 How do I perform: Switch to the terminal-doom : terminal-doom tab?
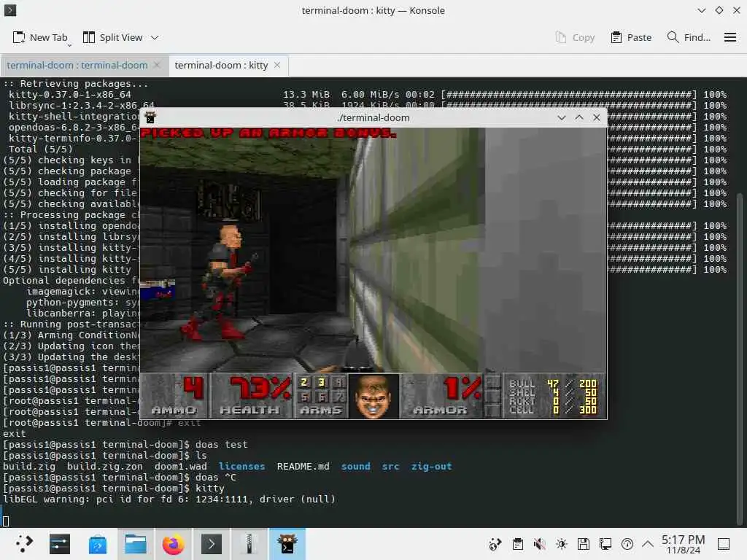pyautogui.click(x=77, y=65)
